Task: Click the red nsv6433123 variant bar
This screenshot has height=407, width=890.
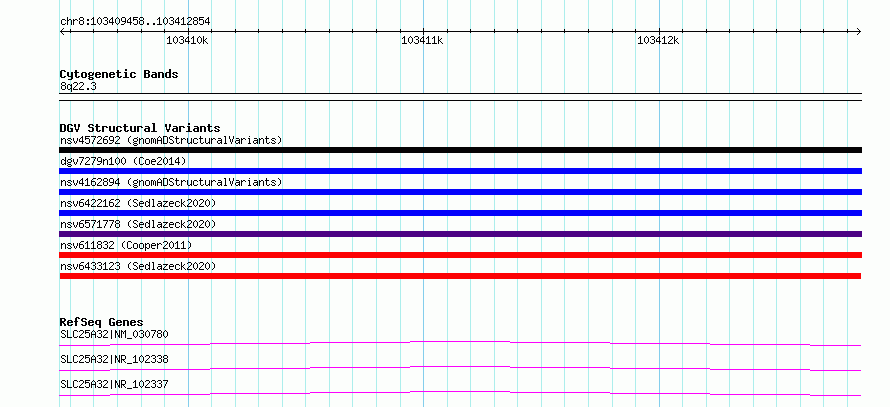Action: coord(460,276)
